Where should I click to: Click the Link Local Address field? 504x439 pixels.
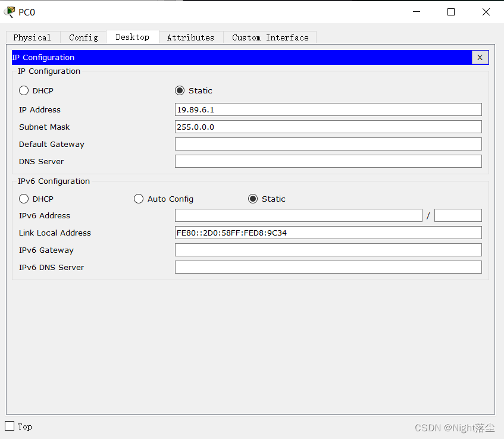point(328,233)
